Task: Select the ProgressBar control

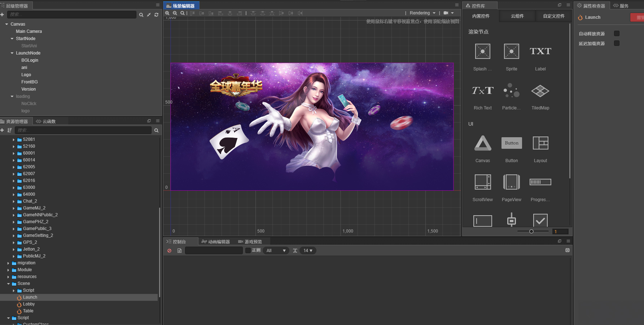Action: 540,182
